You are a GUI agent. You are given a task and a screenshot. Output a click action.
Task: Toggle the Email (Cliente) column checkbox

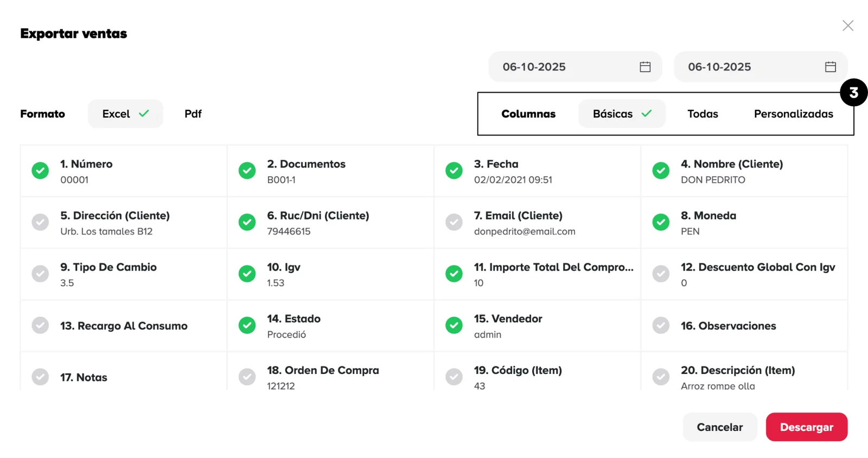pos(454,222)
